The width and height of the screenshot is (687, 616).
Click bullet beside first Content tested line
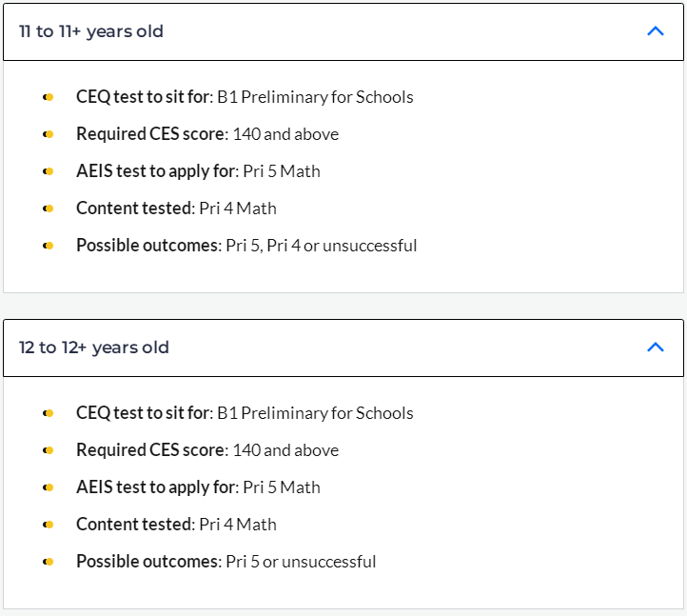coord(49,209)
